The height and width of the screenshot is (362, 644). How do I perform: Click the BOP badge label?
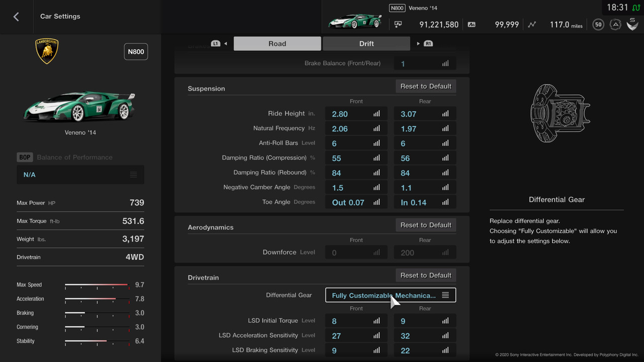pyautogui.click(x=25, y=157)
